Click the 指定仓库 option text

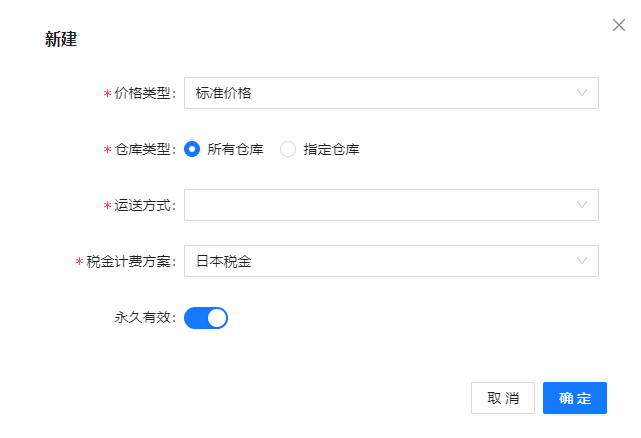331,149
